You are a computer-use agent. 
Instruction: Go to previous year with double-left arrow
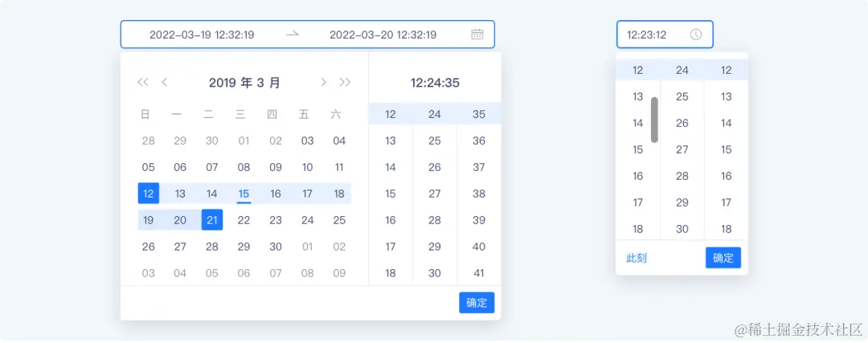coord(143,83)
